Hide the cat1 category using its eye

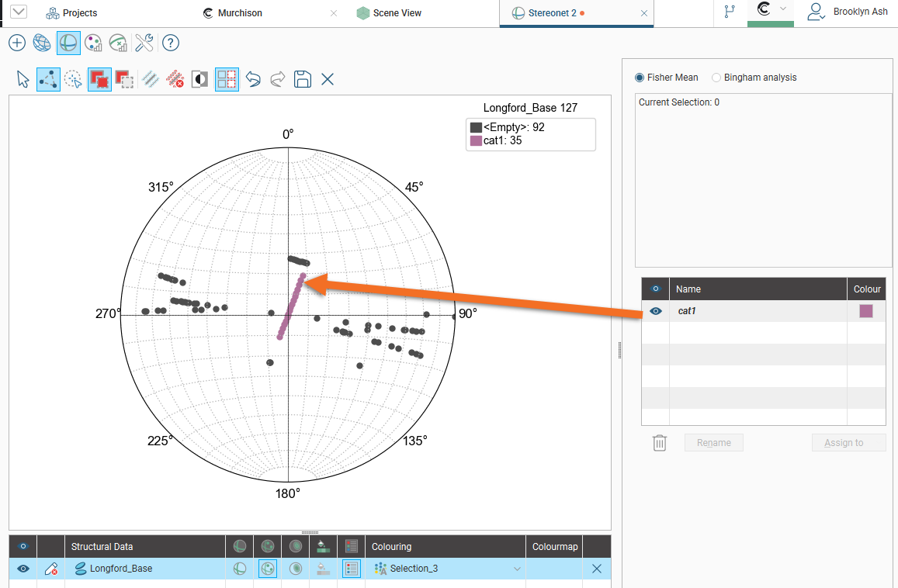[x=656, y=311]
